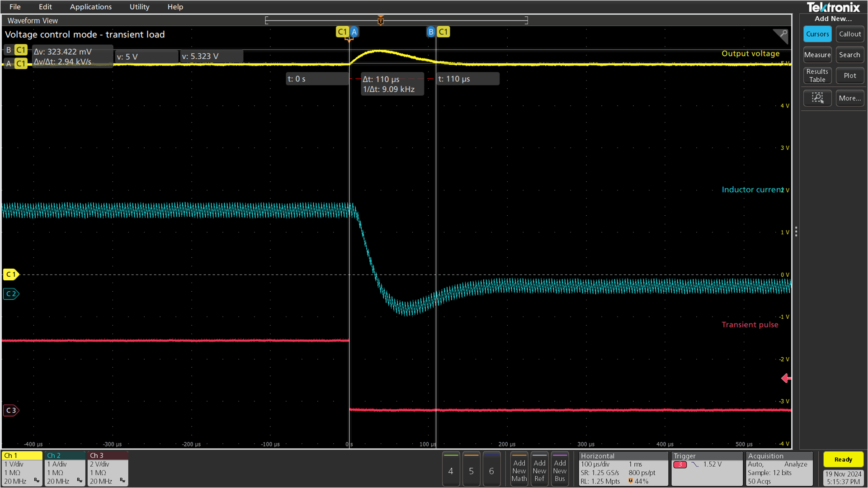Open the More... options
This screenshot has height=488, width=868.
(850, 98)
